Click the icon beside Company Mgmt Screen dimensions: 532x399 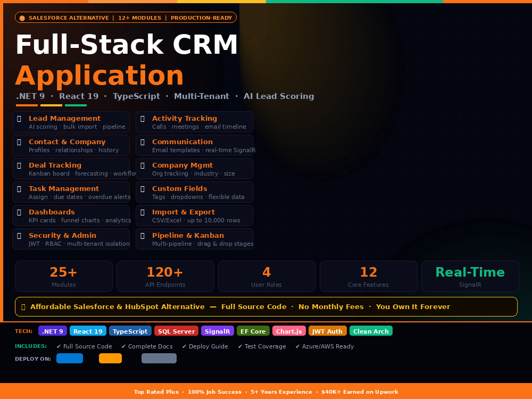(143, 165)
